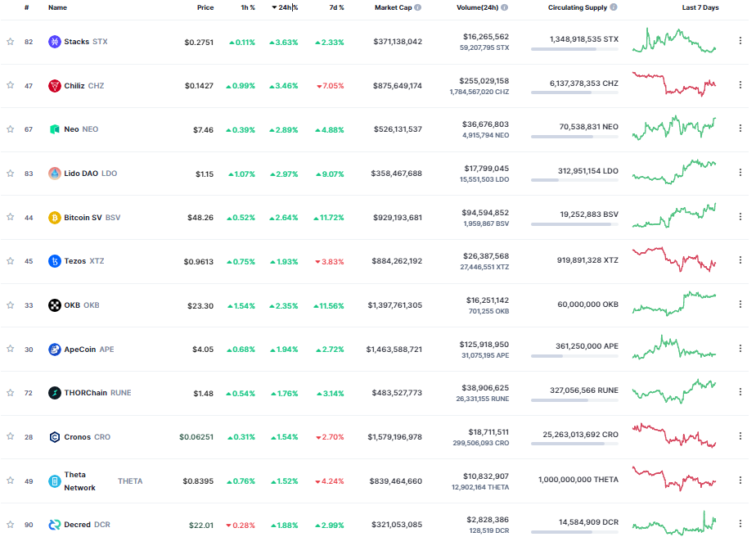The height and width of the screenshot is (537, 756).
Task: Sort by the 7d % column header
Action: click(336, 7)
